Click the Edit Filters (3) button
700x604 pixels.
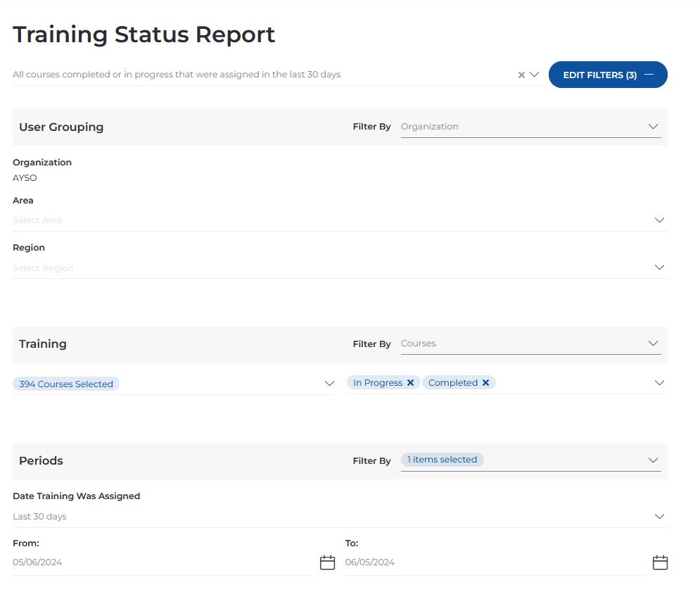[608, 75]
